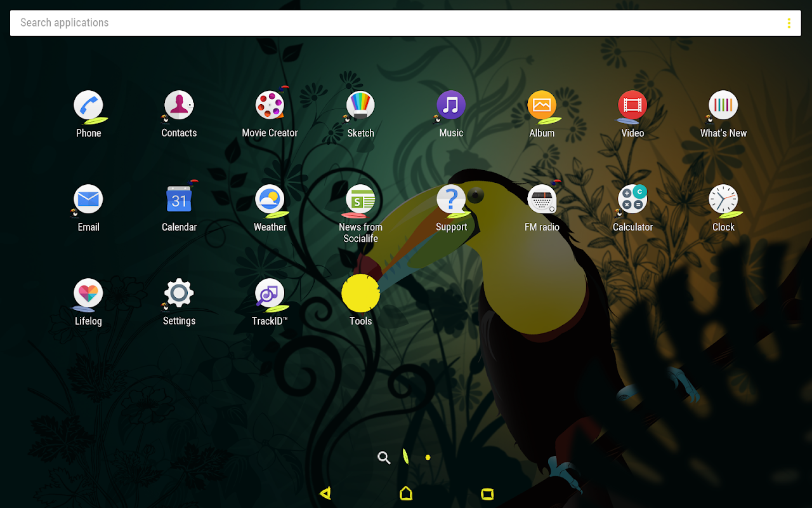This screenshot has height=508, width=812.
Task: Open the three-dot overflow menu
Action: pos(789,23)
